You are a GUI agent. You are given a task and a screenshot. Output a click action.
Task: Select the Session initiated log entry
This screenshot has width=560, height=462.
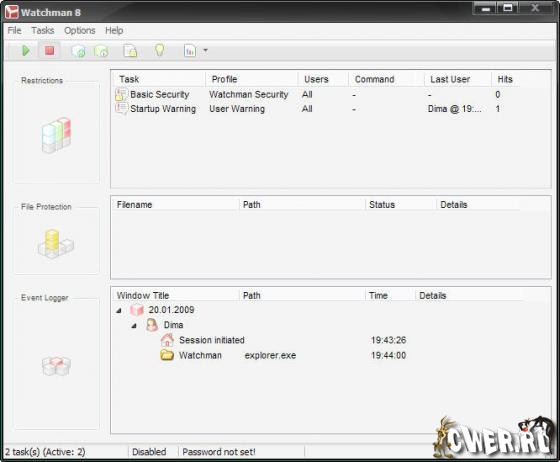211,340
